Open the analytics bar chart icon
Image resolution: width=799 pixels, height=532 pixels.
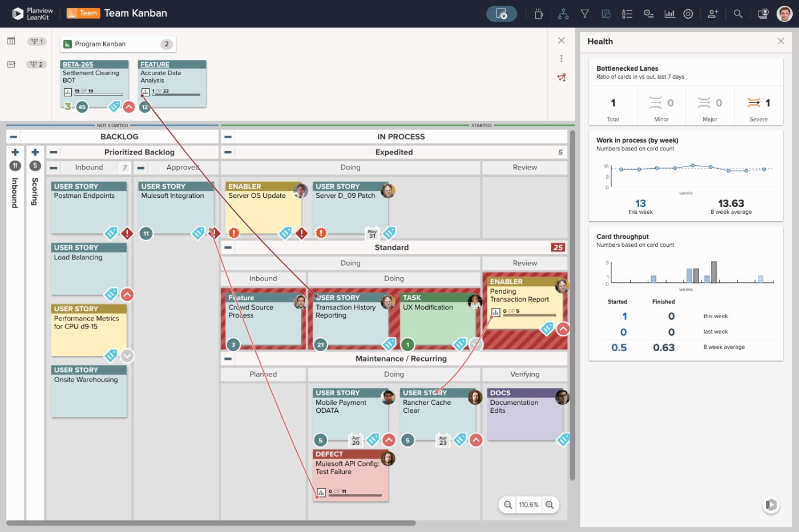[x=669, y=13]
